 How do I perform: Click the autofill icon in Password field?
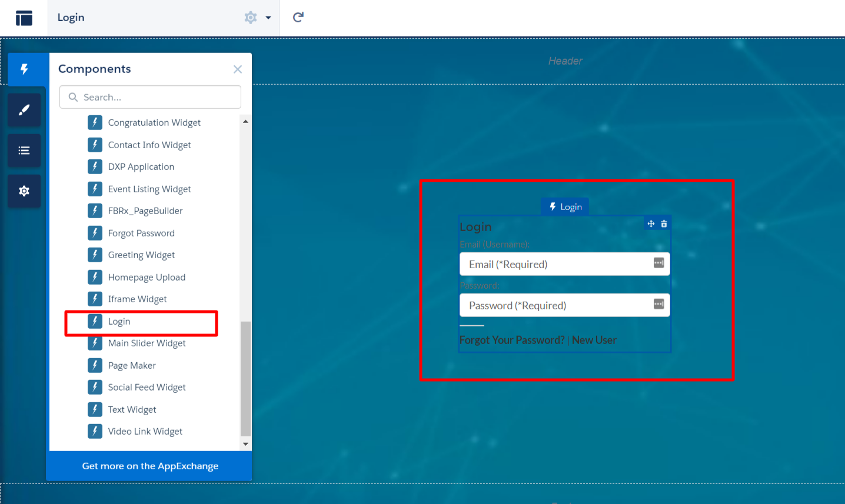(658, 304)
